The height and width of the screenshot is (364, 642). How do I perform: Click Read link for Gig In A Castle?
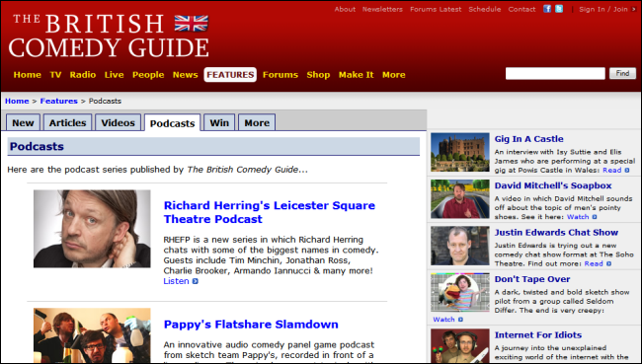point(611,170)
